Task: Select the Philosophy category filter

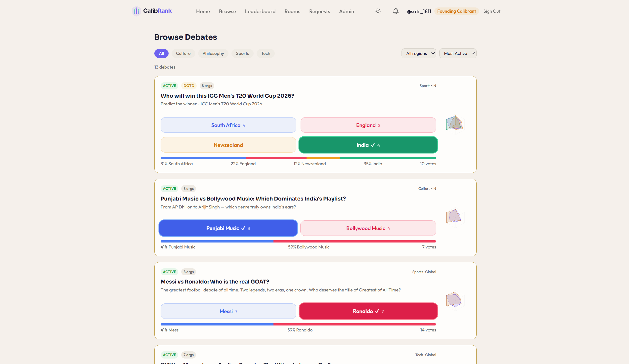Action: click(213, 53)
